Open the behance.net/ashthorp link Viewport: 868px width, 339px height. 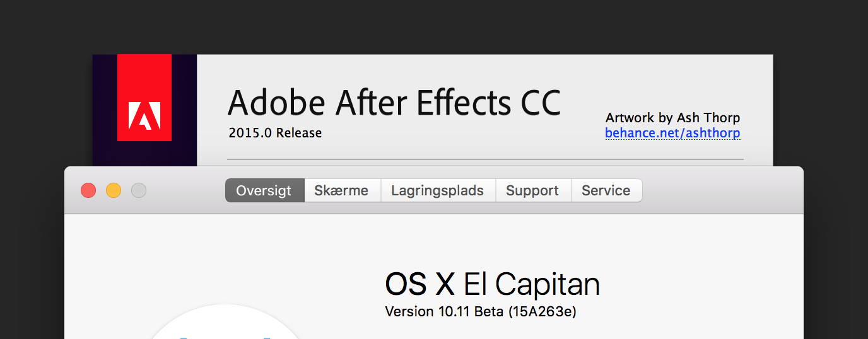coord(672,133)
